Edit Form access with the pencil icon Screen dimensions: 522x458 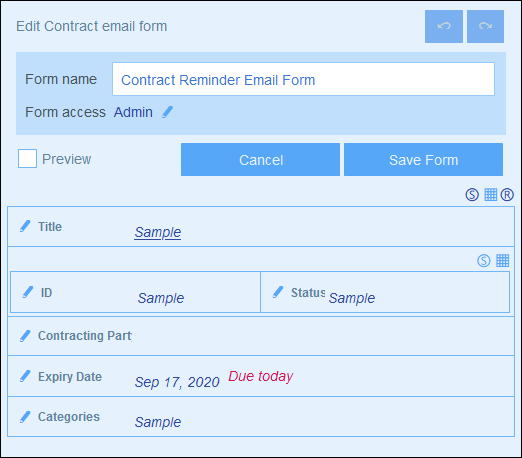pyautogui.click(x=167, y=112)
